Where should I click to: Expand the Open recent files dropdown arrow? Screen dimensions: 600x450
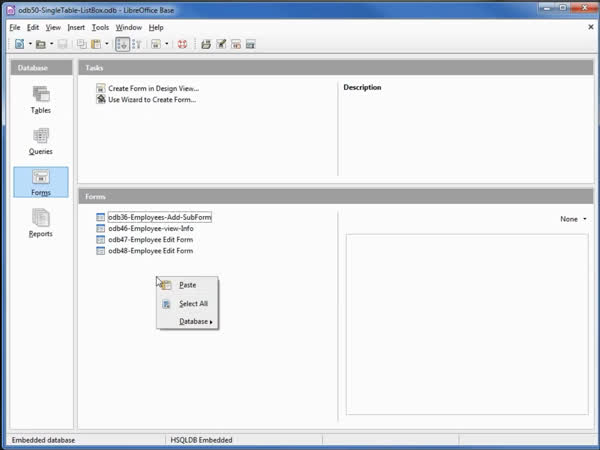[x=52, y=44]
